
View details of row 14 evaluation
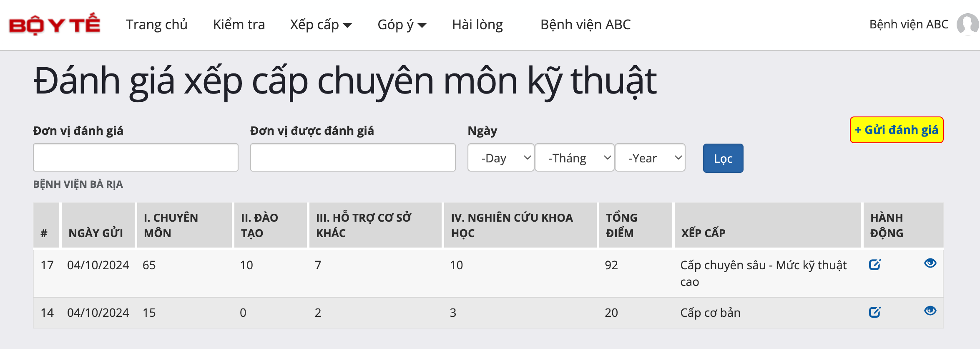(x=930, y=311)
